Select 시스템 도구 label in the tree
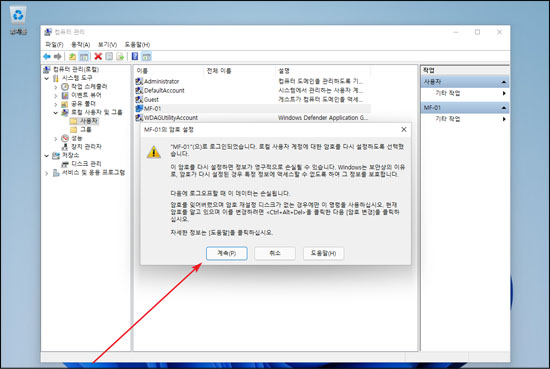The width and height of the screenshot is (550, 369). coord(77,78)
